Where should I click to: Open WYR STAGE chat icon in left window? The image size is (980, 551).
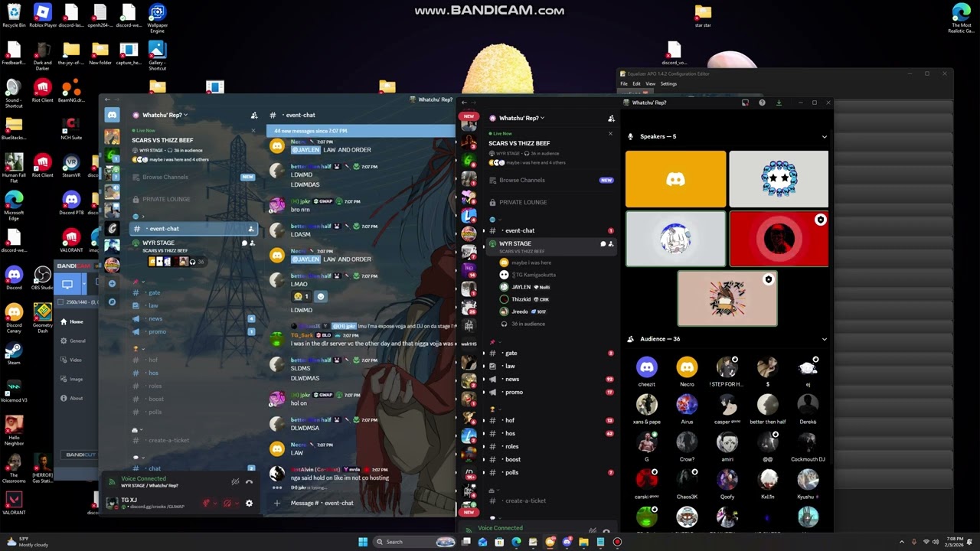click(x=244, y=243)
